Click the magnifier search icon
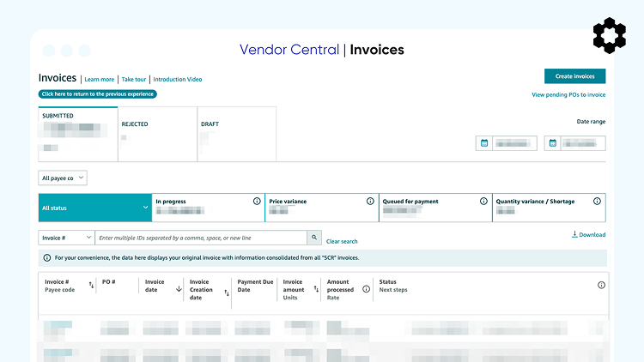 click(314, 238)
